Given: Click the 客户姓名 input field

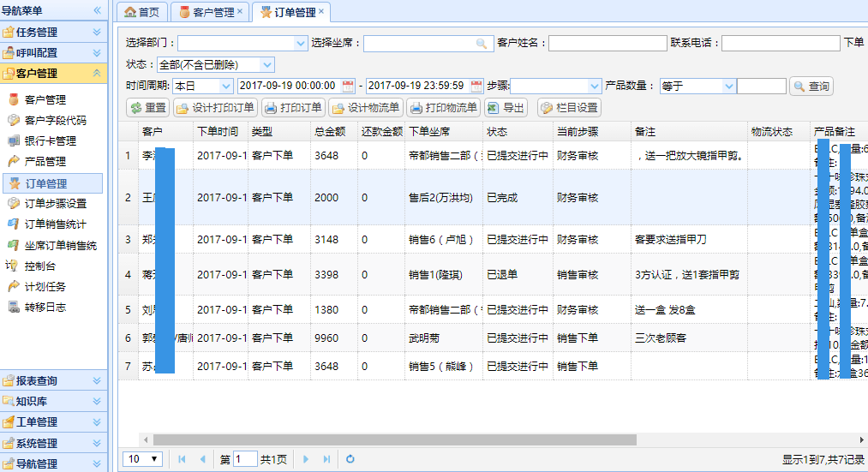Looking at the screenshot, I should (x=607, y=43).
